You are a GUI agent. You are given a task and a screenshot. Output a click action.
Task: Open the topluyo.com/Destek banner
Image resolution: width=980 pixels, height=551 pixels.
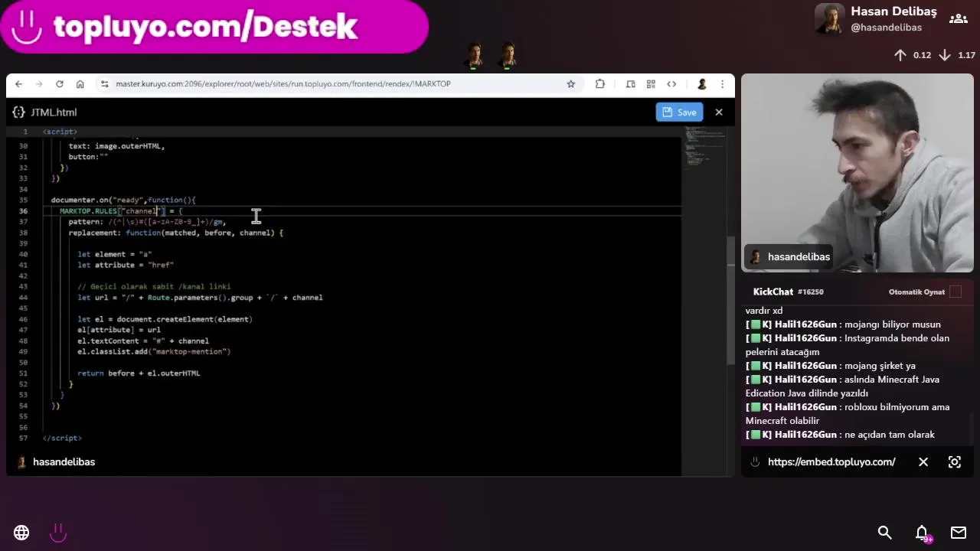pos(214,27)
